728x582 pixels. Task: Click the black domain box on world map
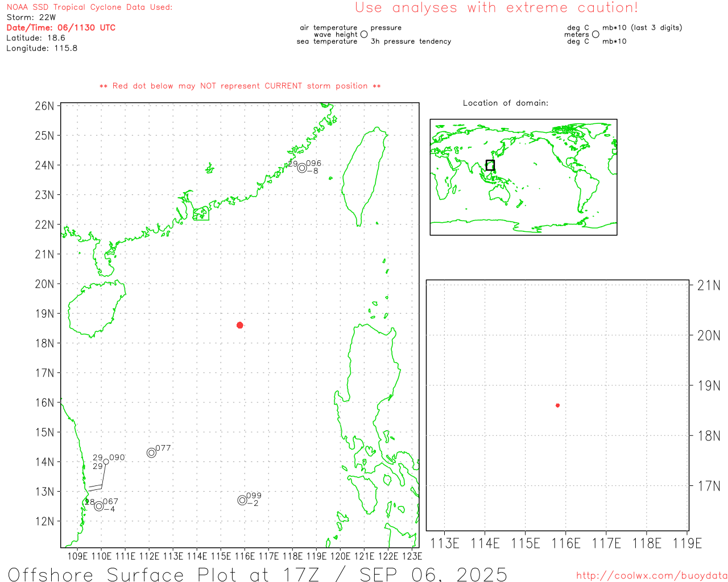coord(490,165)
